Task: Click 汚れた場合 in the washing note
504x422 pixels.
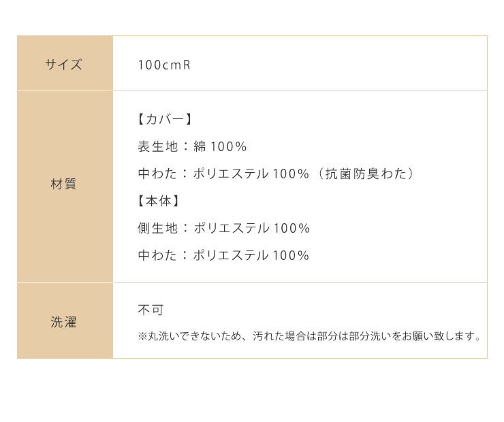Action: pos(278,336)
